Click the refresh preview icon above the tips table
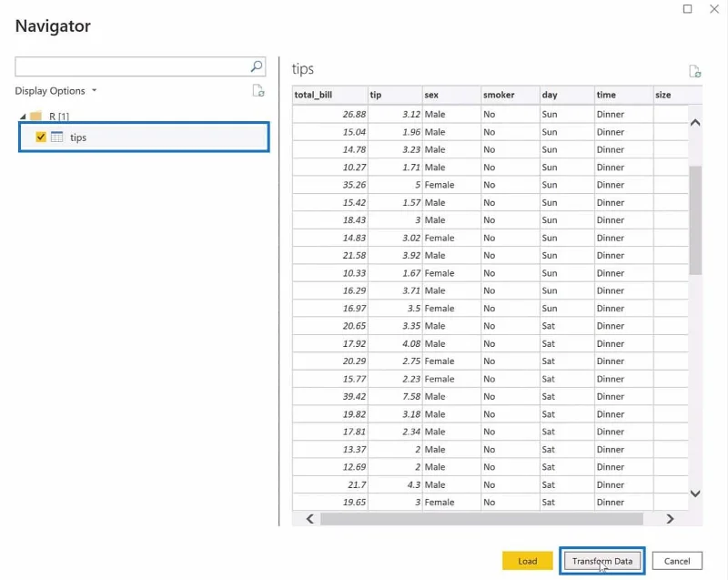The image size is (728, 580). click(694, 71)
